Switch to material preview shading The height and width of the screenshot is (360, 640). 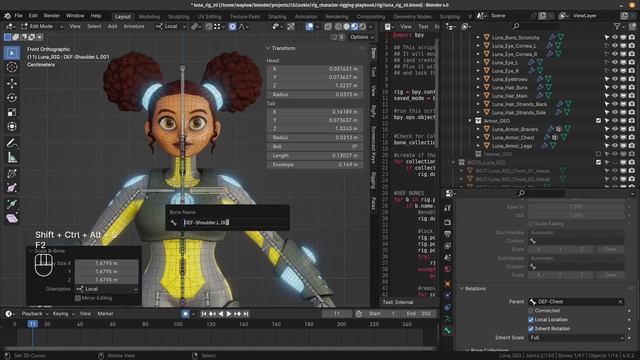pyautogui.click(x=354, y=27)
